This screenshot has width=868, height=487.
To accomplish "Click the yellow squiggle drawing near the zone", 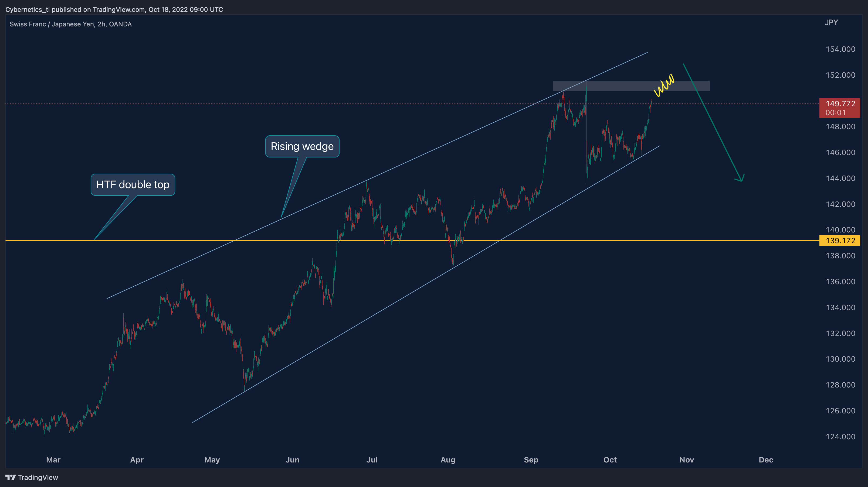I will tap(664, 85).
